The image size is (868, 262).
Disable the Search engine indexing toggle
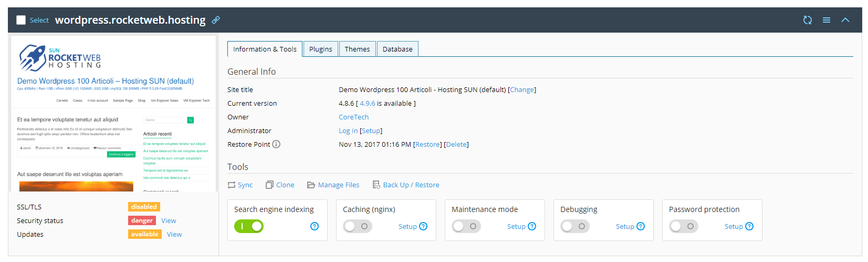[249, 226]
